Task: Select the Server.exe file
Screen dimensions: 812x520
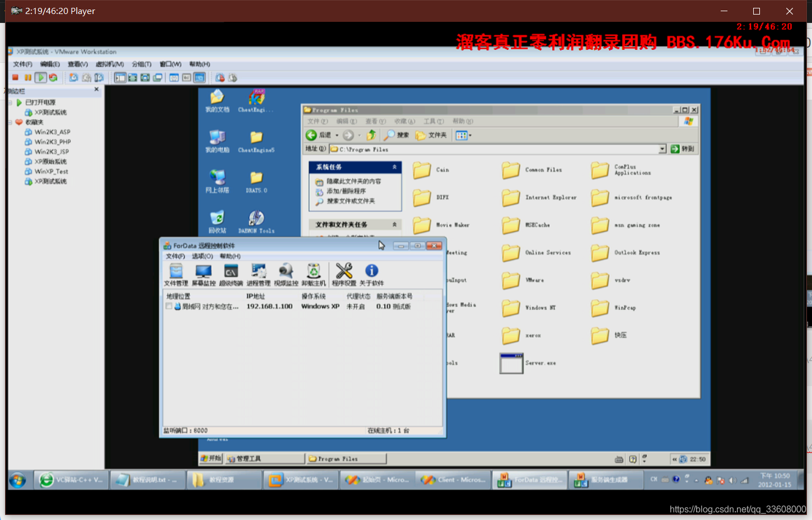Action: (528, 364)
